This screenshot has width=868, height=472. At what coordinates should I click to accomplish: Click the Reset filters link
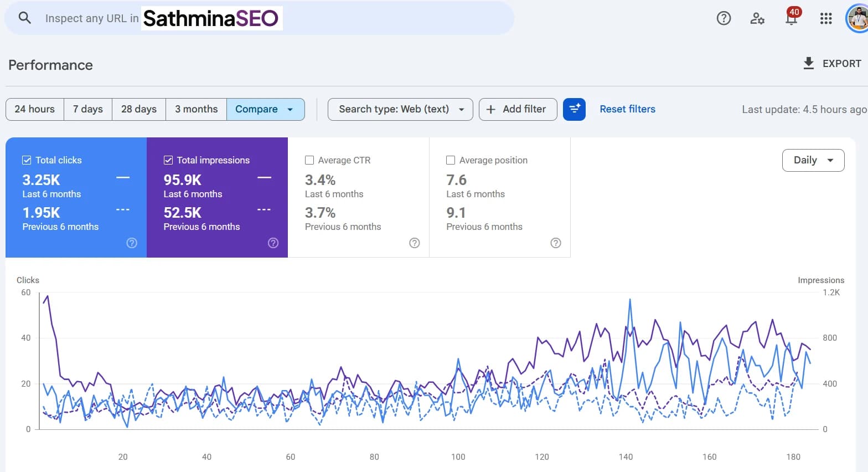(x=628, y=109)
